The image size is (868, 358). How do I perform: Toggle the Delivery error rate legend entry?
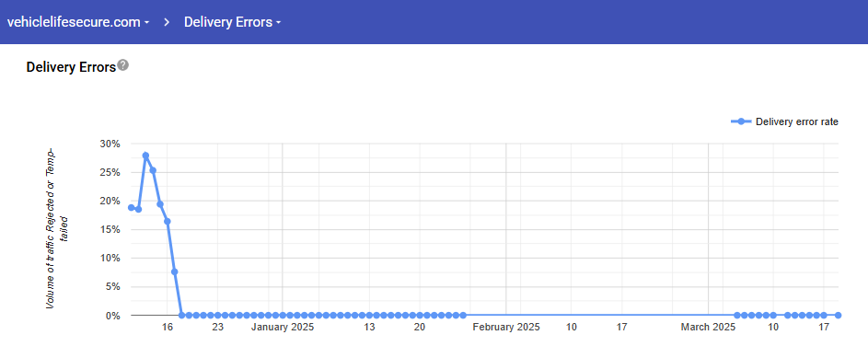785,121
